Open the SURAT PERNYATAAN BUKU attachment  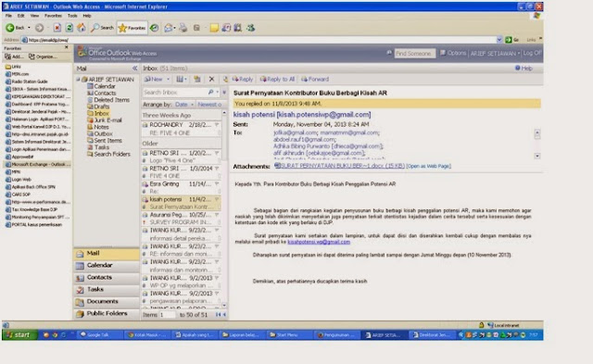339,166
